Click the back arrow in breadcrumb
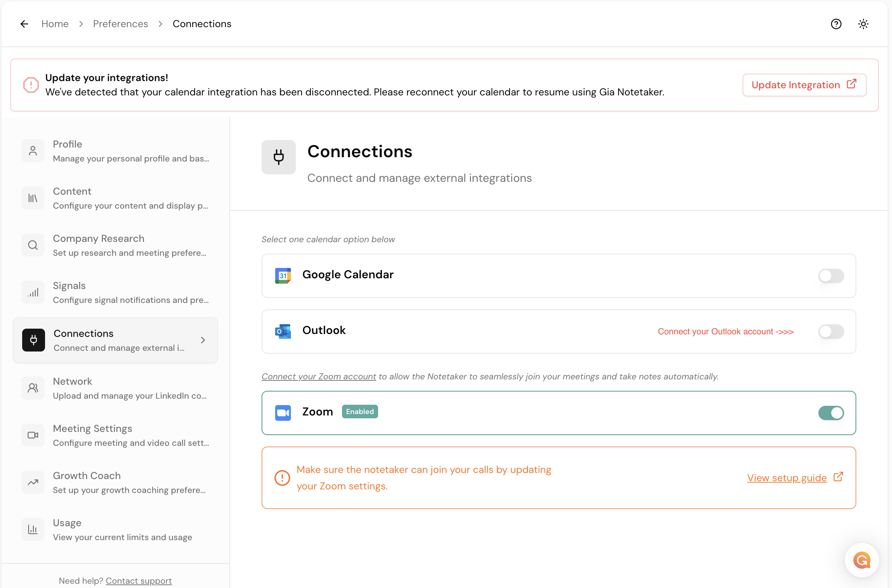 click(x=24, y=24)
